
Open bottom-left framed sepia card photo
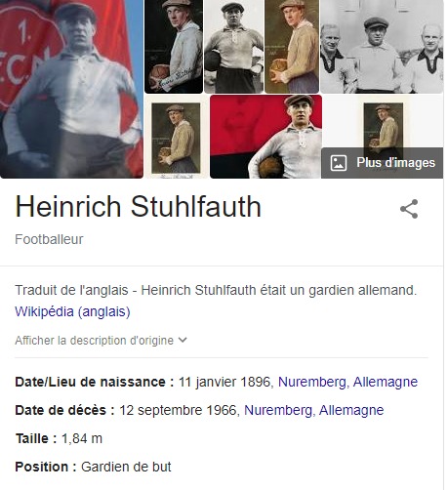(x=177, y=137)
